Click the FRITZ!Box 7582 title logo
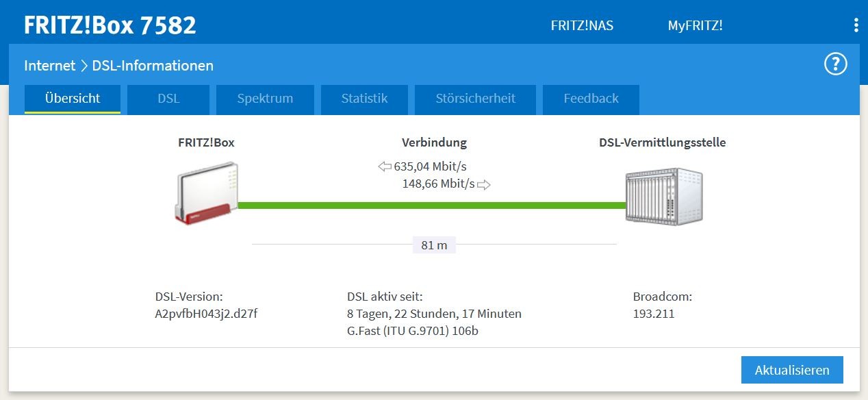The height and width of the screenshot is (400, 868). 110,25
